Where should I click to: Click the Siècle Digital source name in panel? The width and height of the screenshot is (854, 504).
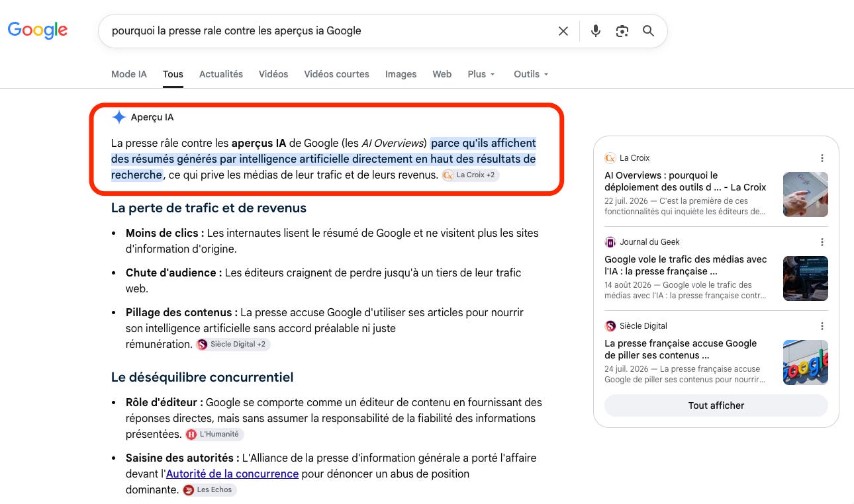coord(643,326)
